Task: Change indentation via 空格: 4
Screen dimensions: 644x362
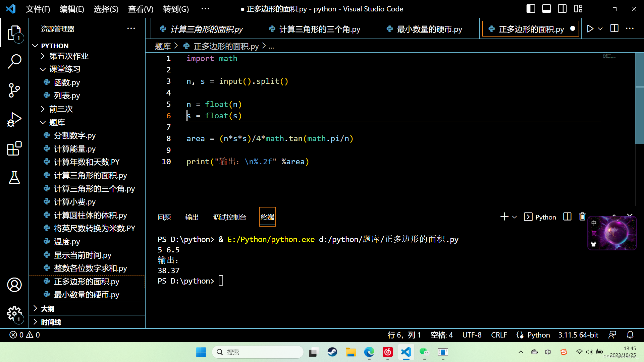Action: tap(441, 335)
